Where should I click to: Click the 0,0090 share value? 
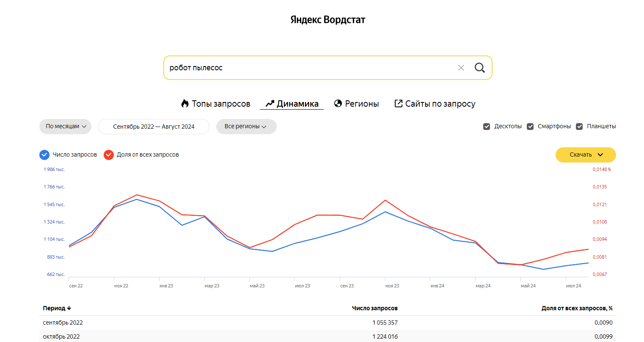coord(603,323)
